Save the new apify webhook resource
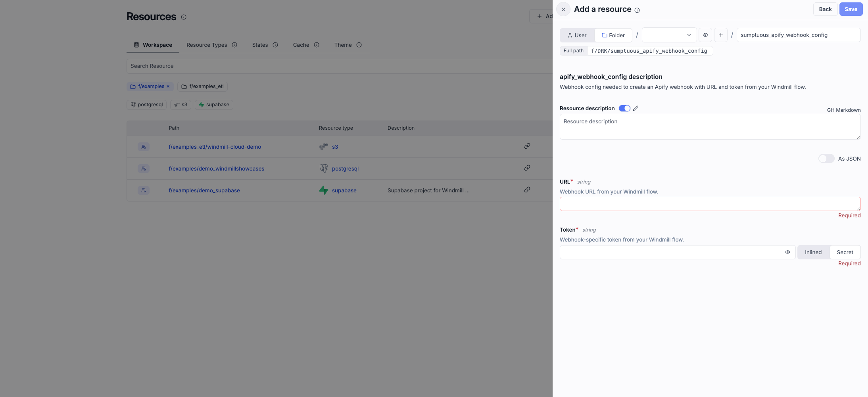The height and width of the screenshot is (397, 868). (851, 9)
